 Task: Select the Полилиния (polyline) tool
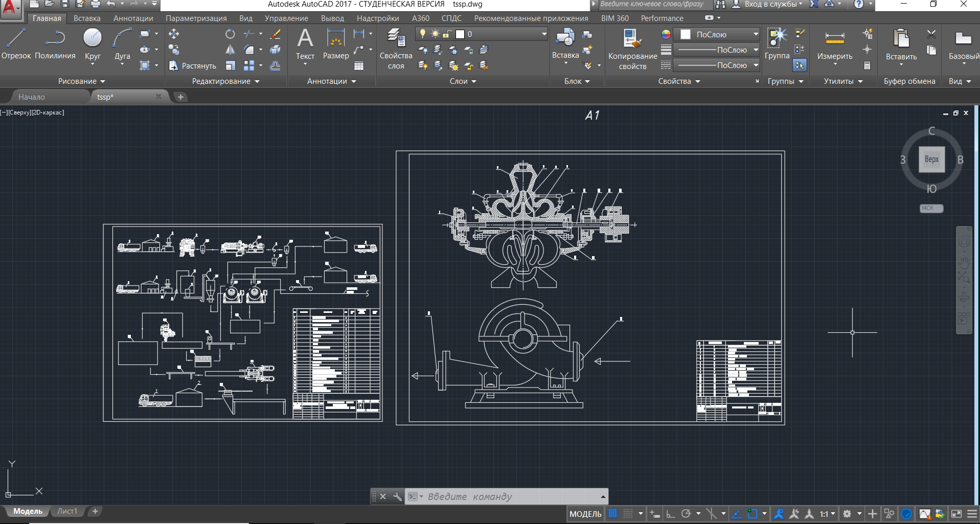[x=55, y=44]
